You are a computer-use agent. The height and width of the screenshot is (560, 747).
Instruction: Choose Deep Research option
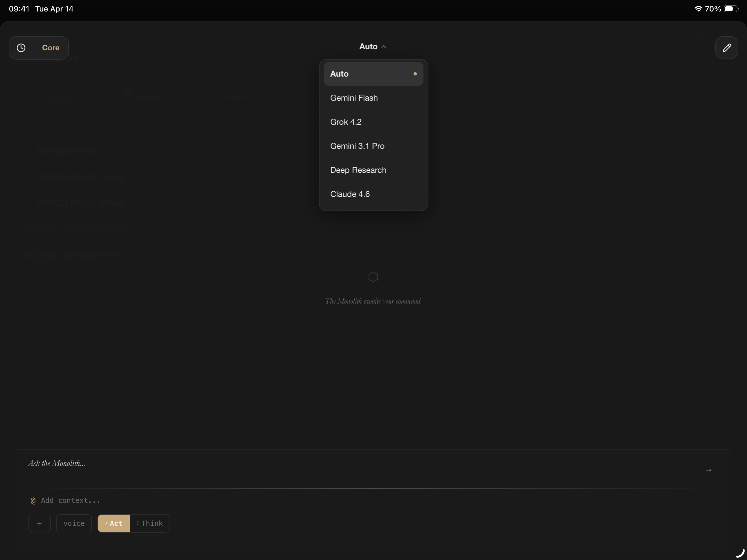373,170
